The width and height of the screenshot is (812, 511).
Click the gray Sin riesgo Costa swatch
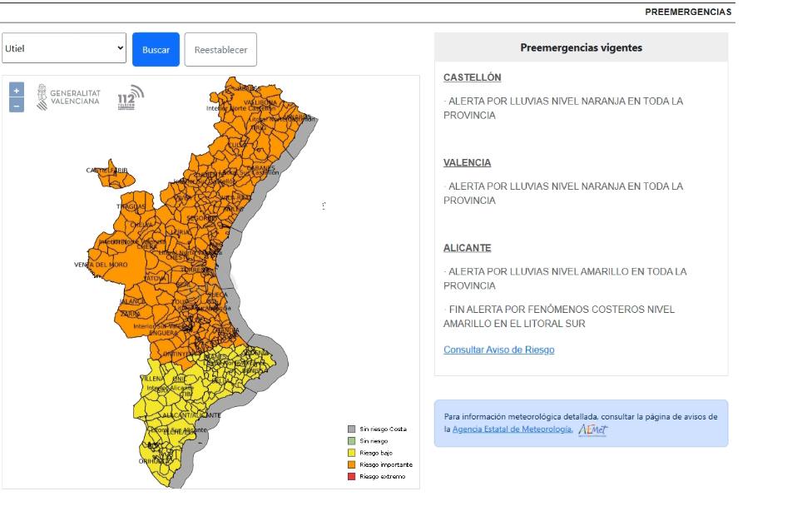(x=352, y=429)
